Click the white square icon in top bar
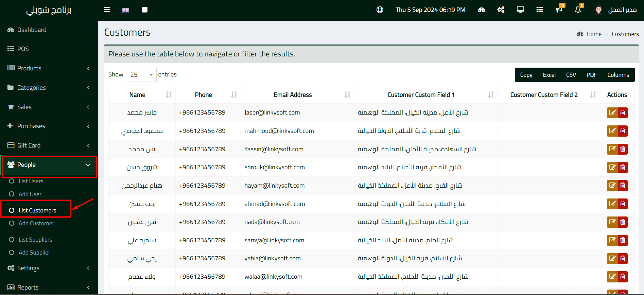The width and height of the screenshot is (644, 295). click(144, 10)
